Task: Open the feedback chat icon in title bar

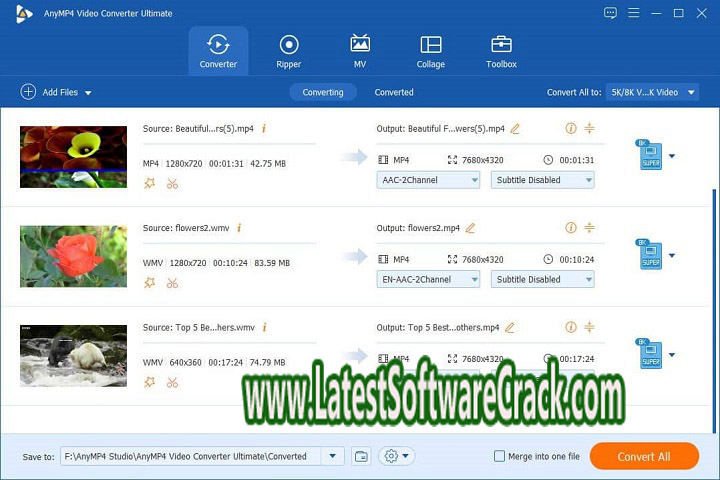Action: (610, 13)
